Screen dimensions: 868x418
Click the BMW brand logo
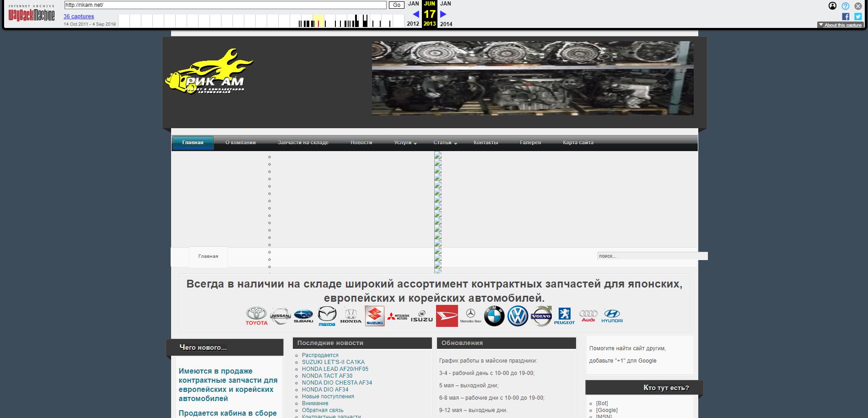pyautogui.click(x=494, y=316)
